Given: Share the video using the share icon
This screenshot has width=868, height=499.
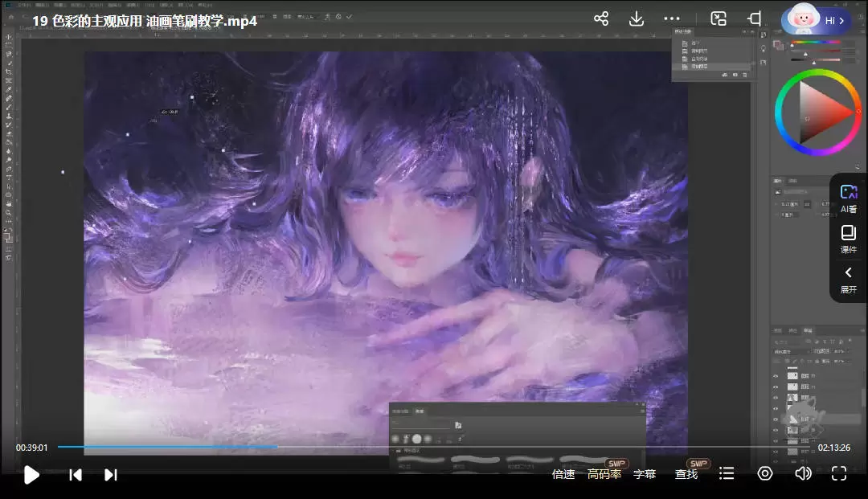Looking at the screenshot, I should click(x=601, y=18).
